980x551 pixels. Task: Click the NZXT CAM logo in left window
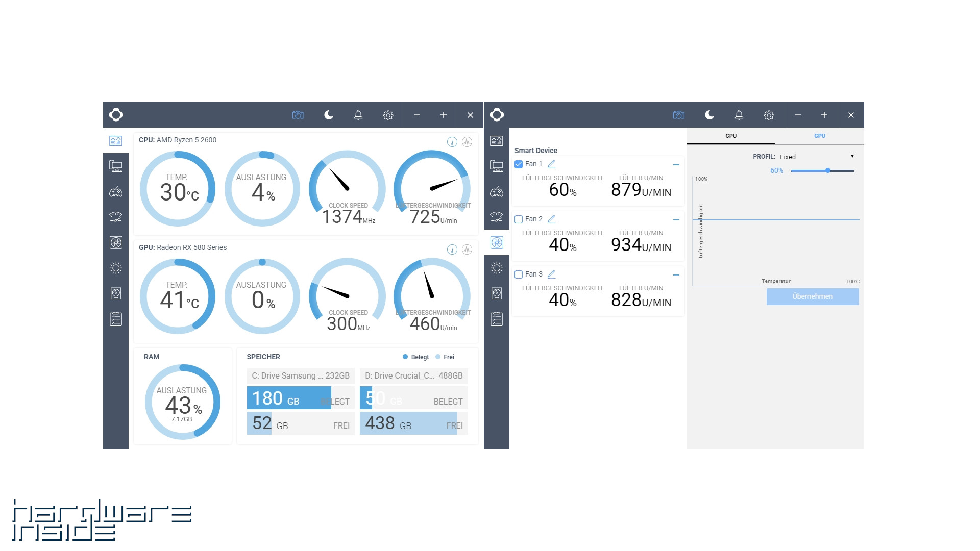tap(116, 115)
